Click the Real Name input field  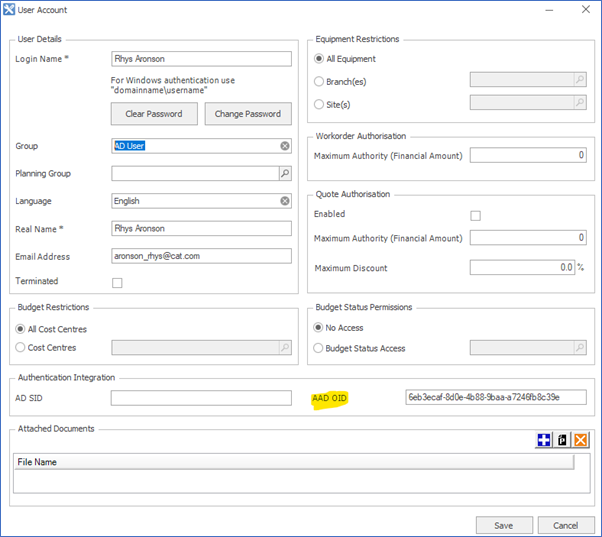click(x=201, y=228)
